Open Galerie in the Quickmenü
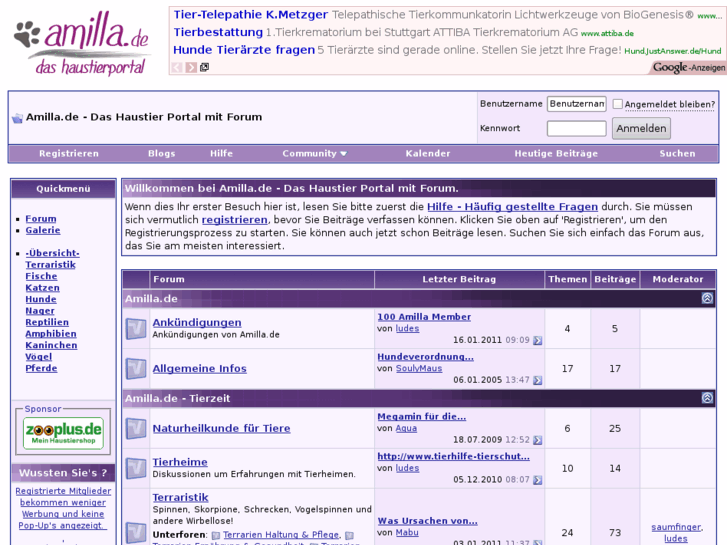 43,230
